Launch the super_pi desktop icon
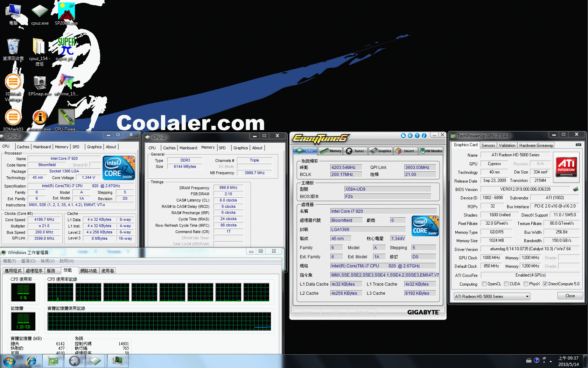 (66, 49)
